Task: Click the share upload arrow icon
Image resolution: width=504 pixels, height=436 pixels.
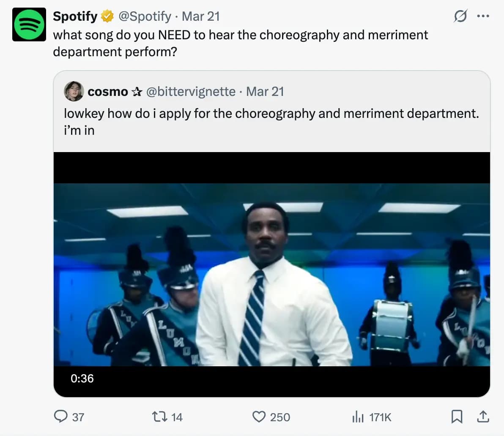Action: point(482,417)
